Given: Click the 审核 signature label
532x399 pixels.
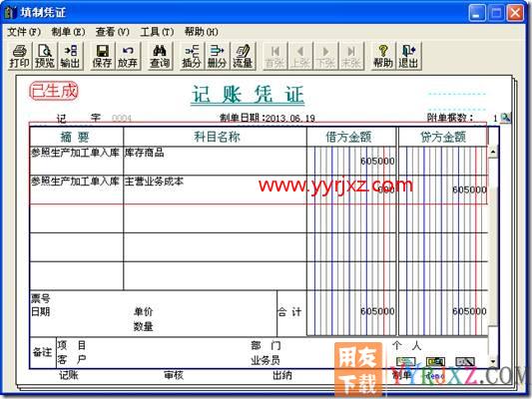Looking at the screenshot, I should (174, 375).
